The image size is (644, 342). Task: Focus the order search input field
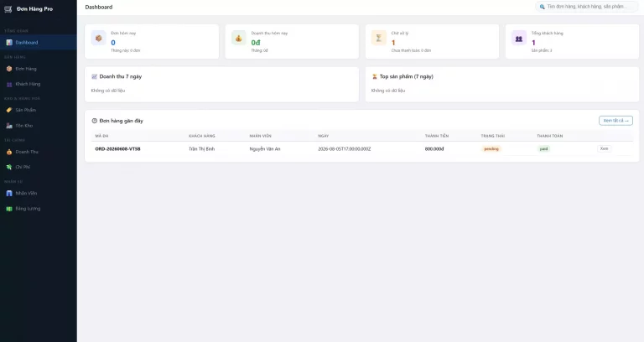pyautogui.click(x=586, y=7)
